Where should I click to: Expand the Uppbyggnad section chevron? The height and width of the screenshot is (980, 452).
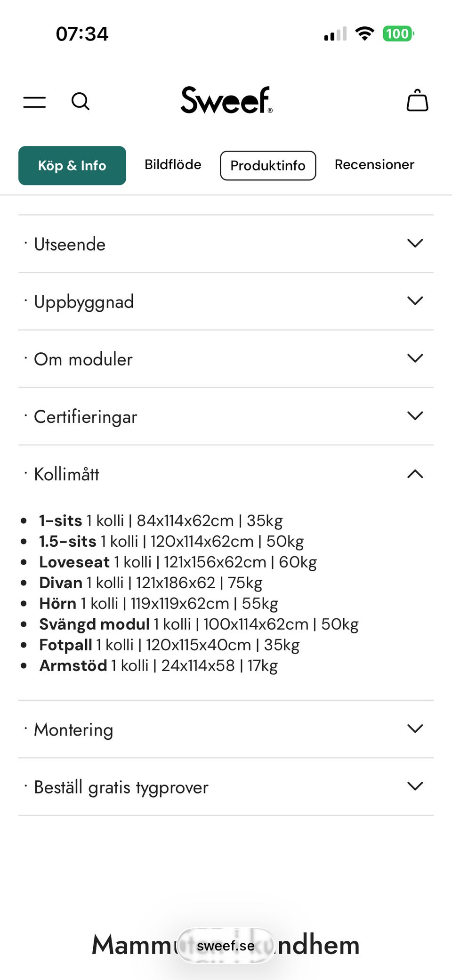(x=415, y=301)
